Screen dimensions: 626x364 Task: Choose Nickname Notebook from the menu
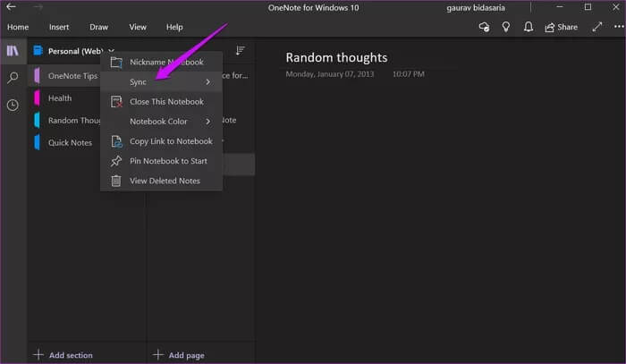161,63
